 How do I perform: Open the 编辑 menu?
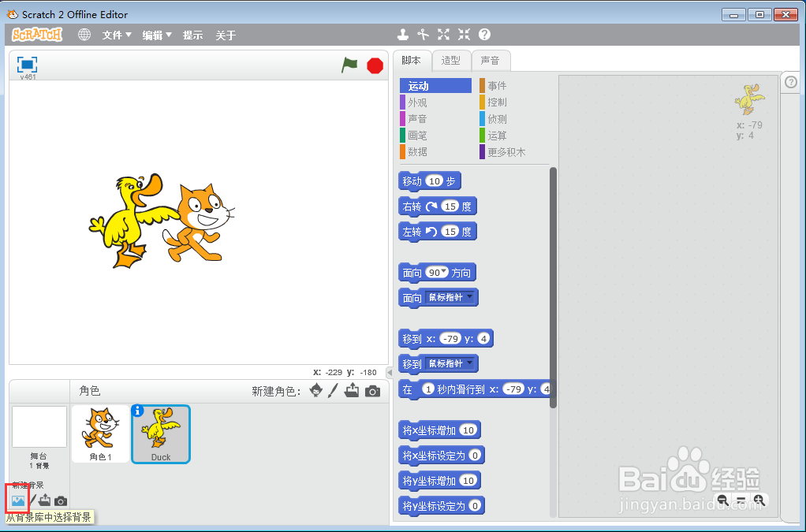[x=157, y=35]
